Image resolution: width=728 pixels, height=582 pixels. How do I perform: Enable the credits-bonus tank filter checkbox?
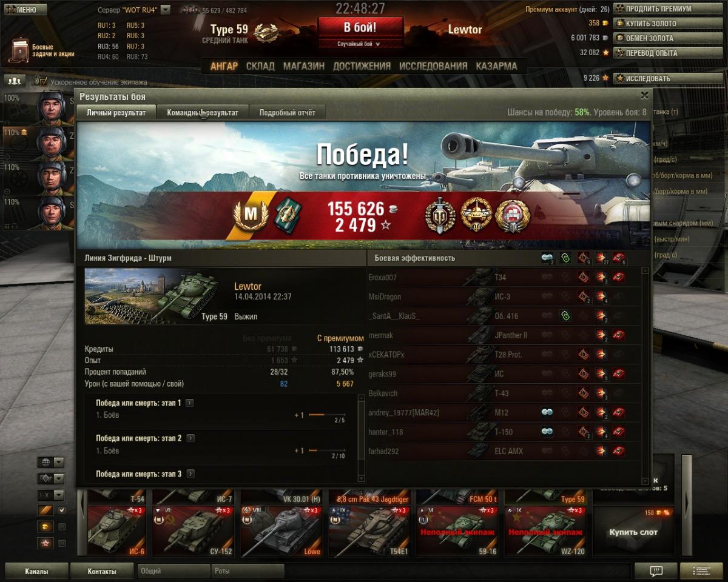[x=61, y=527]
